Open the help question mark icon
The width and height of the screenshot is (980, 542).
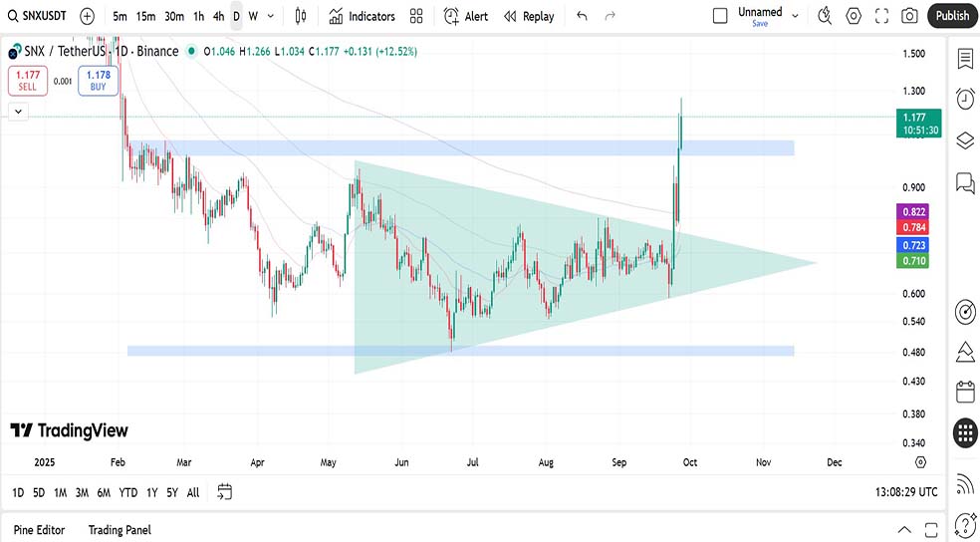[966, 524]
